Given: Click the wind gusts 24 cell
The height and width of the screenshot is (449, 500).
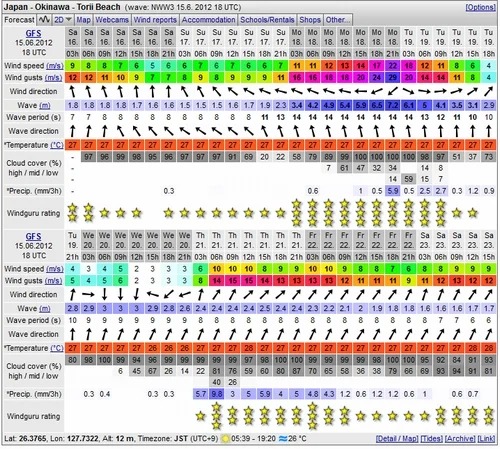Looking at the screenshot, I should click(x=376, y=77).
